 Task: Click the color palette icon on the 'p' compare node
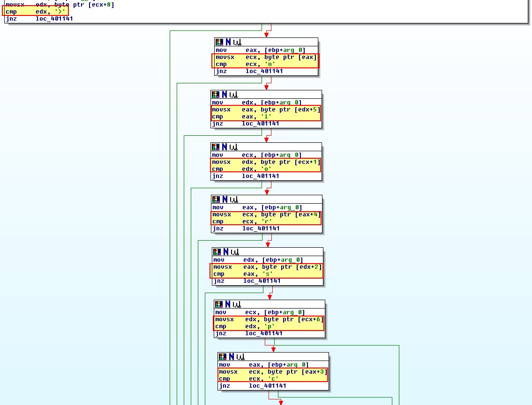click(x=219, y=304)
